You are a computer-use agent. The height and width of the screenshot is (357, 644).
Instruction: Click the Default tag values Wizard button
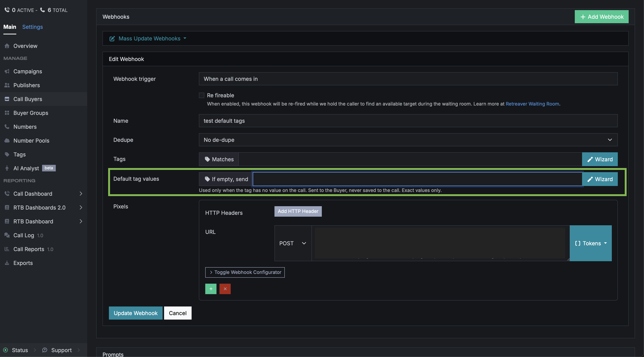599,179
